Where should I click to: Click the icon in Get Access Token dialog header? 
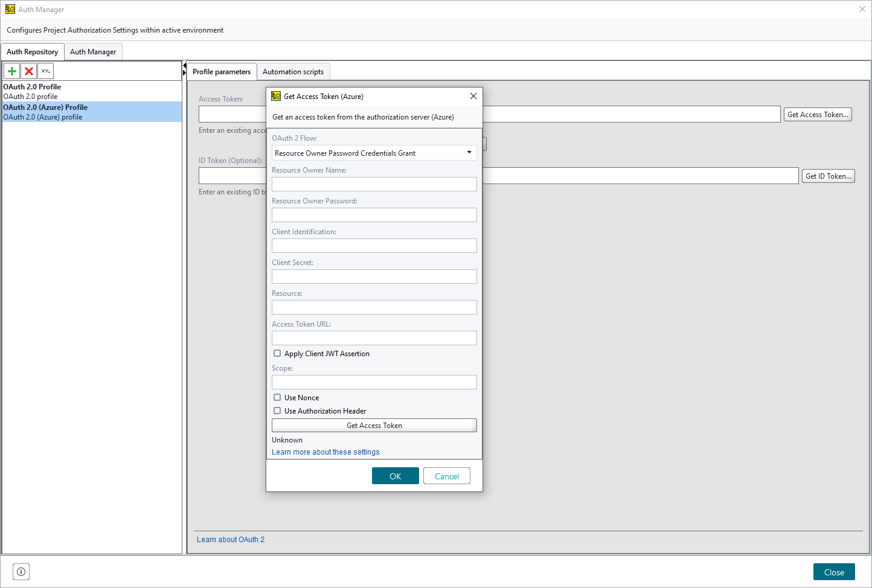click(276, 96)
